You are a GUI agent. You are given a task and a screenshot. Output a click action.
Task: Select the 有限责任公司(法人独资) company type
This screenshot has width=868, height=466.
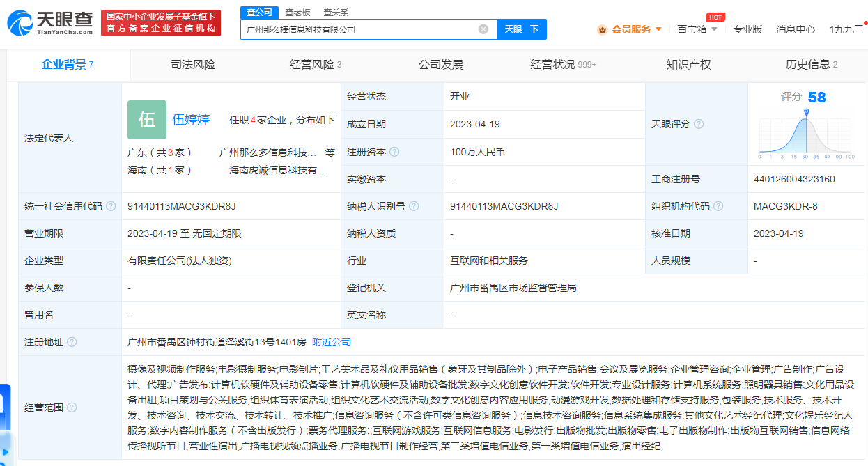[x=179, y=261]
